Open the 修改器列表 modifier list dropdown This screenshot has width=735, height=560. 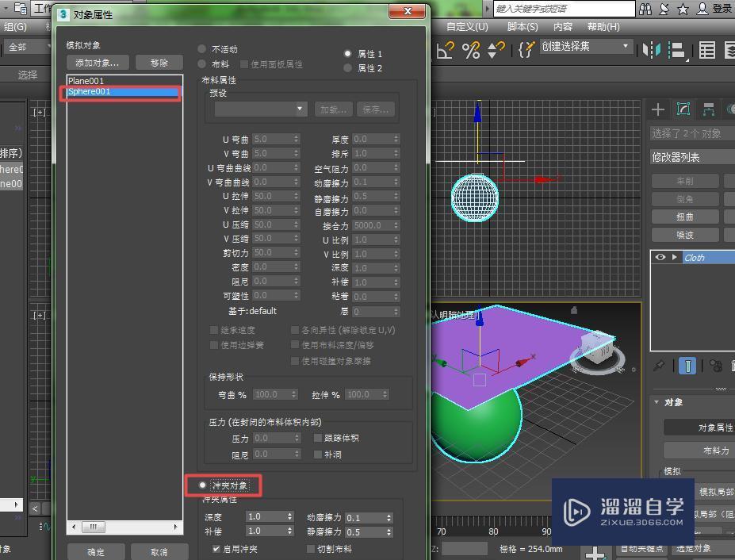tap(692, 157)
